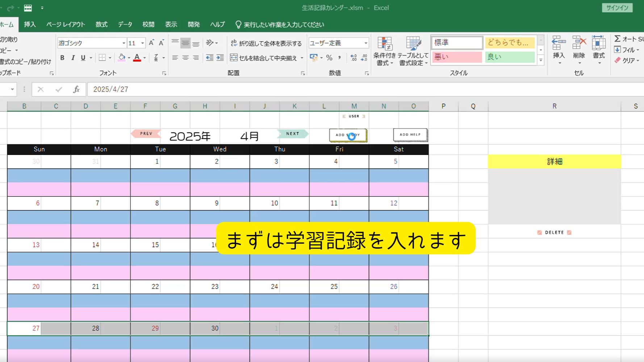
Task: Select the 悪い red cell style swatch
Action: 457,57
